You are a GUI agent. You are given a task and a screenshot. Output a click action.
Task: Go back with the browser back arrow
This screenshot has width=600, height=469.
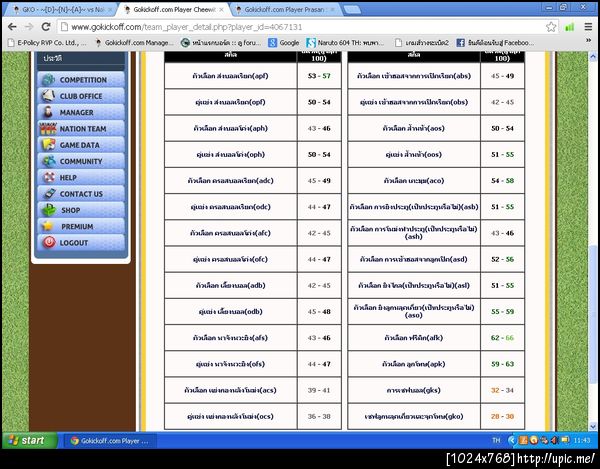(12, 27)
